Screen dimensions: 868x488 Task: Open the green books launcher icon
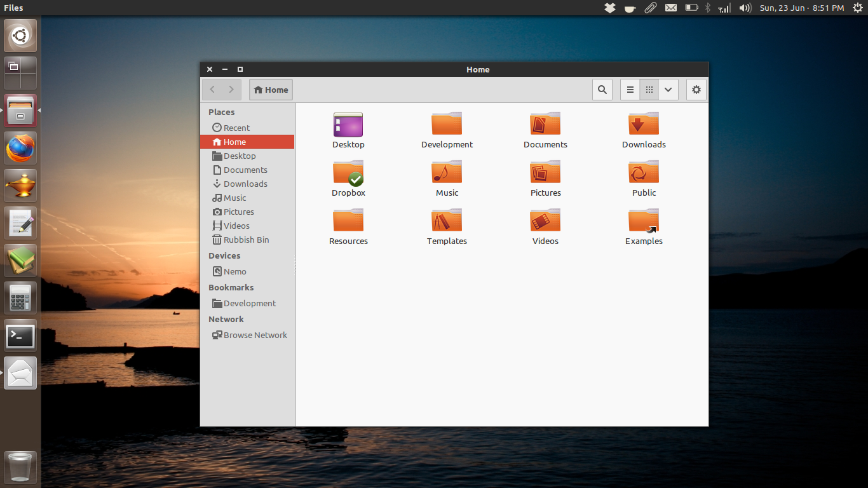click(20, 261)
